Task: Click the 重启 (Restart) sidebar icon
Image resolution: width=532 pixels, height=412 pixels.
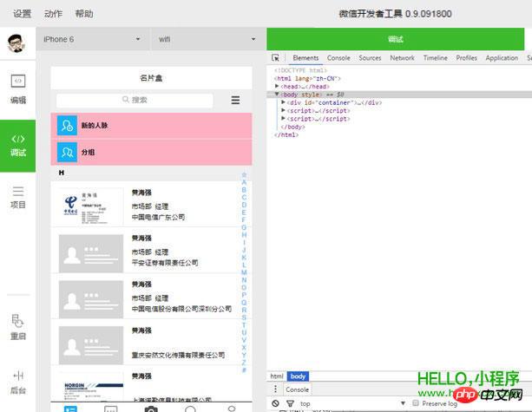Action: point(17,326)
